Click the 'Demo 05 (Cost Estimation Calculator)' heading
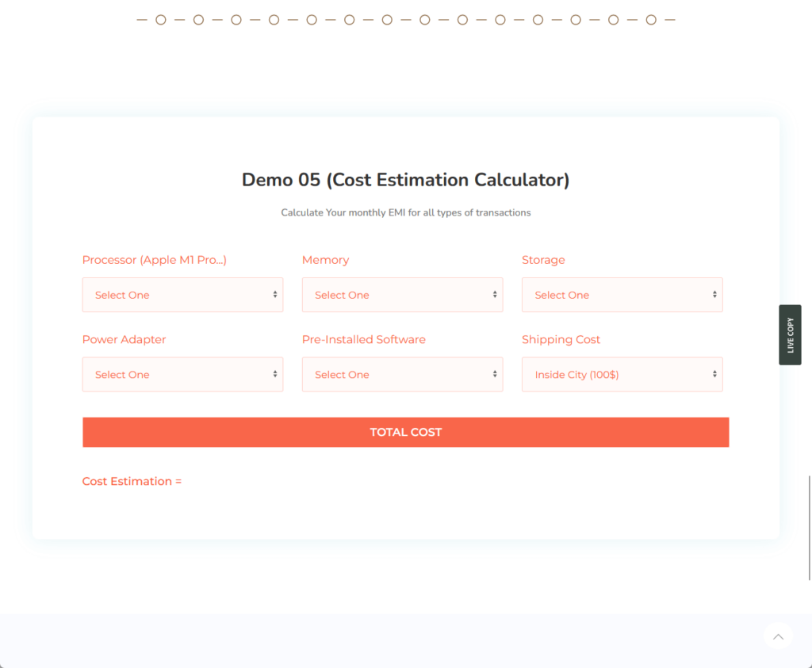The height and width of the screenshot is (668, 812). pyautogui.click(x=405, y=180)
